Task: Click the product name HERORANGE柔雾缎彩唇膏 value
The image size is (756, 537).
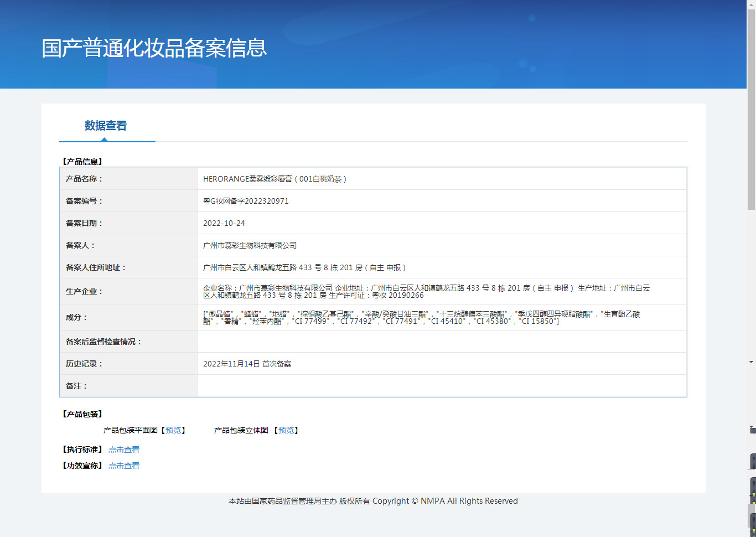Action: pyautogui.click(x=275, y=179)
